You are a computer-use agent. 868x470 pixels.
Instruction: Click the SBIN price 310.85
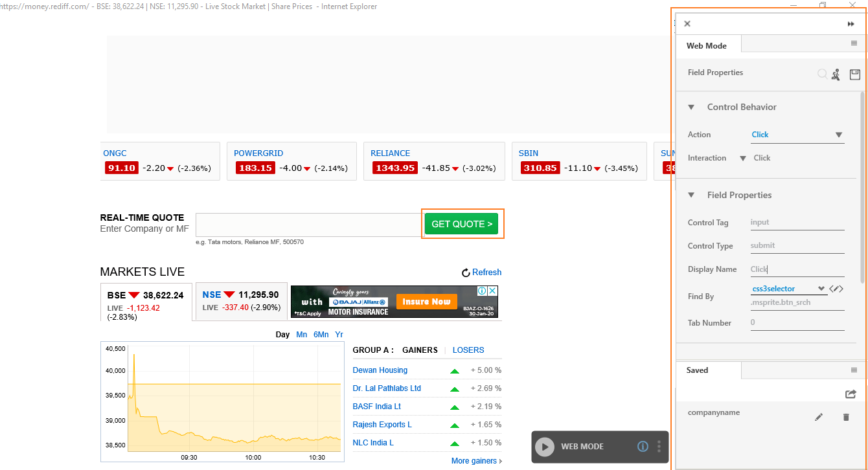(541, 168)
